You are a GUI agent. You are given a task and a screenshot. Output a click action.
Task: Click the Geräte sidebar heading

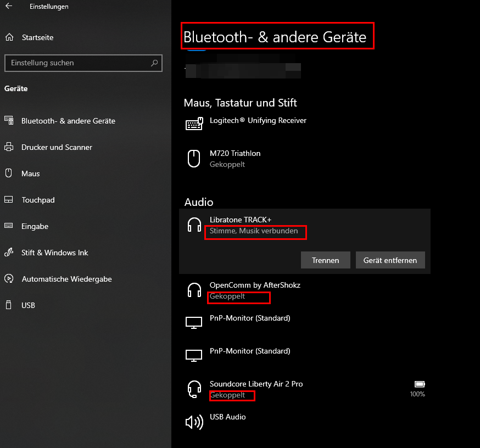(16, 88)
